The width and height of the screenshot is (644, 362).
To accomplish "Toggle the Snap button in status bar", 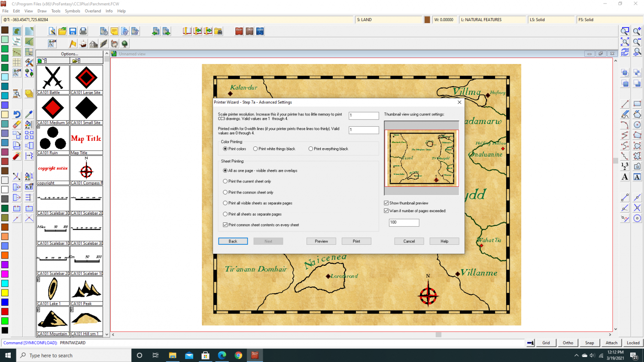I will 589,343.
